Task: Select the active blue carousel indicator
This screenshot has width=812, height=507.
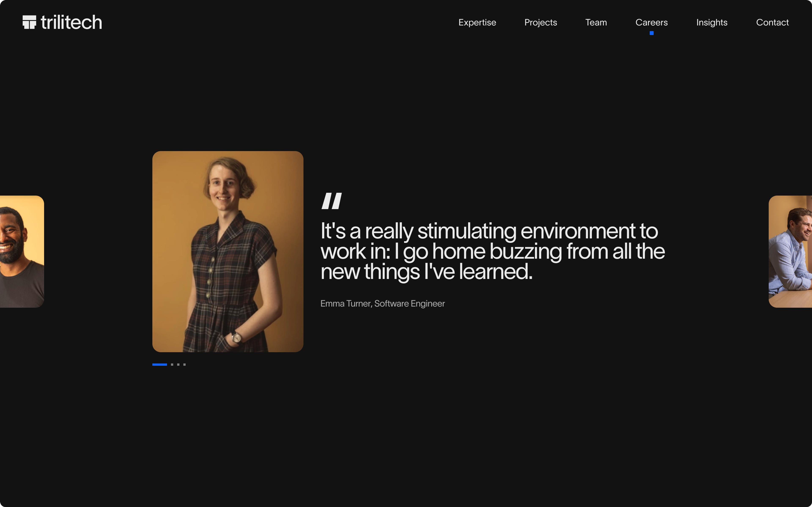Action: (159, 364)
